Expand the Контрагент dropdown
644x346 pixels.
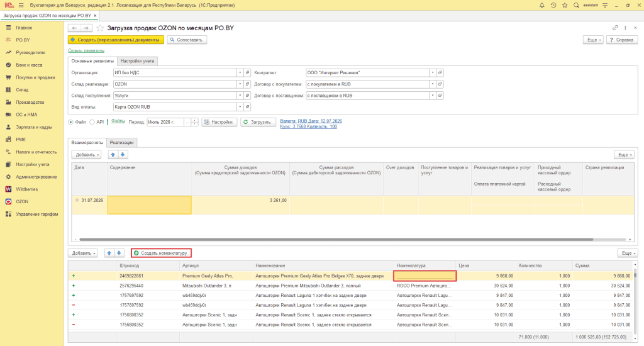[x=433, y=73]
